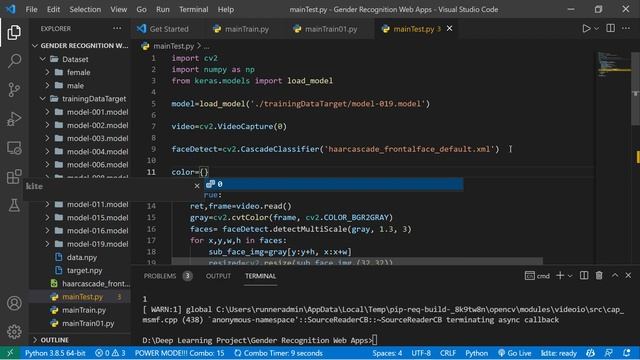Open target.npy file in explorer
The width and height of the screenshot is (640, 360).
[80, 270]
